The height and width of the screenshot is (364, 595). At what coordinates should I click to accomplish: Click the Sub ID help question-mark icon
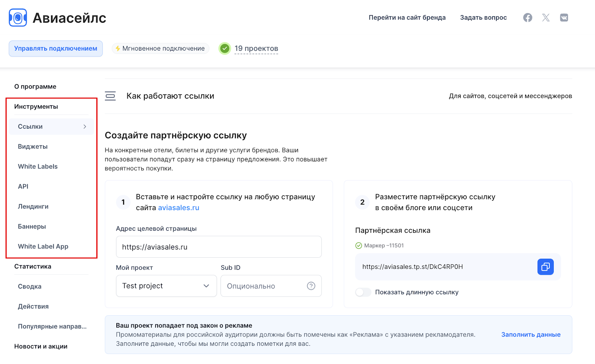(x=311, y=286)
